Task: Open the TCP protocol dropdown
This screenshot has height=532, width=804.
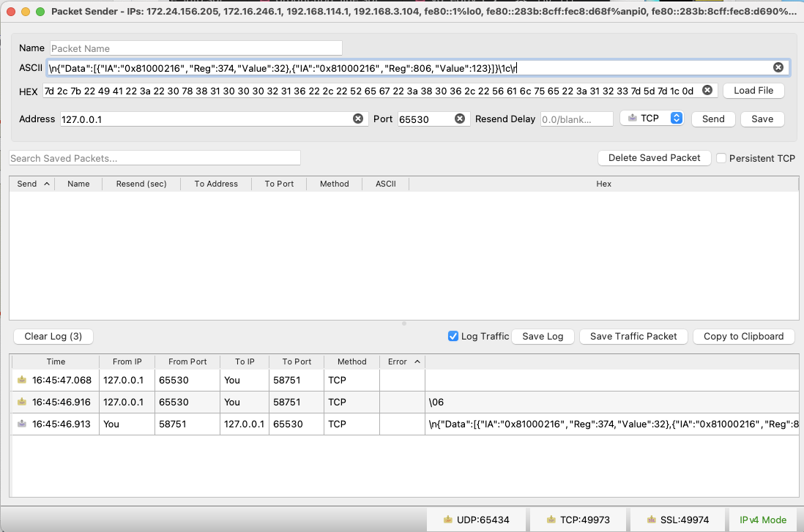Action: [x=652, y=119]
